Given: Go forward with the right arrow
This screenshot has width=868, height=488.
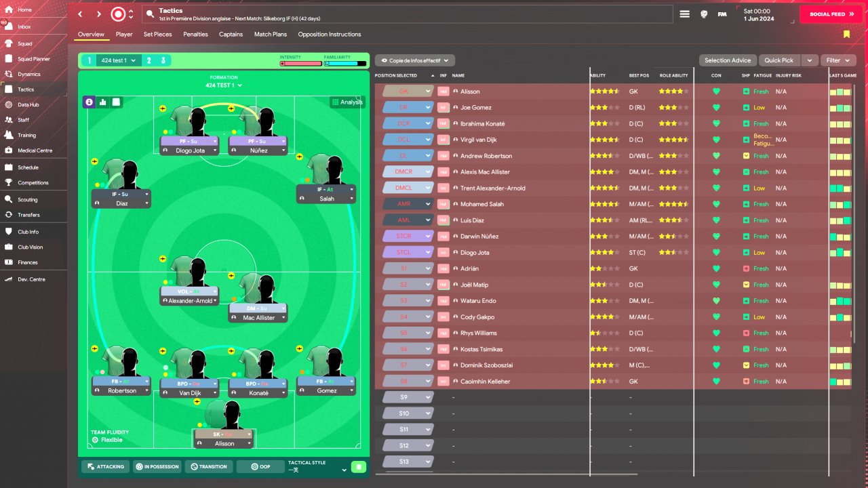Looking at the screenshot, I should 98,14.
